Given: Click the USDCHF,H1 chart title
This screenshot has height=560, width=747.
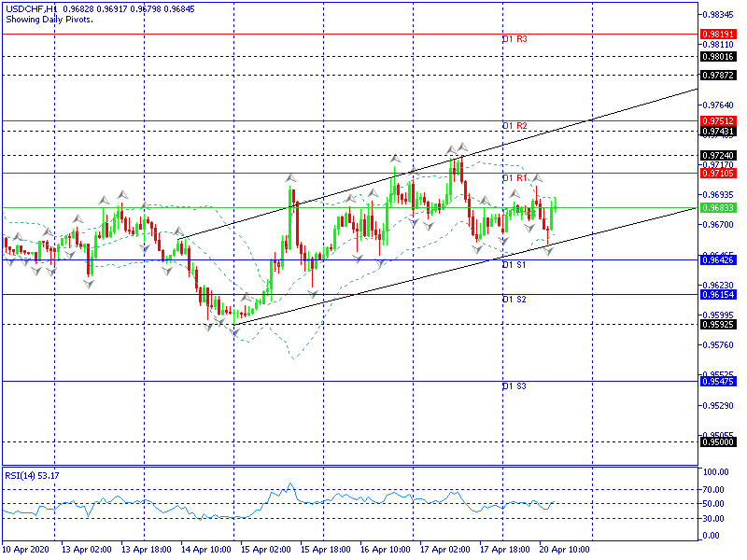Looking at the screenshot, I should [29, 8].
